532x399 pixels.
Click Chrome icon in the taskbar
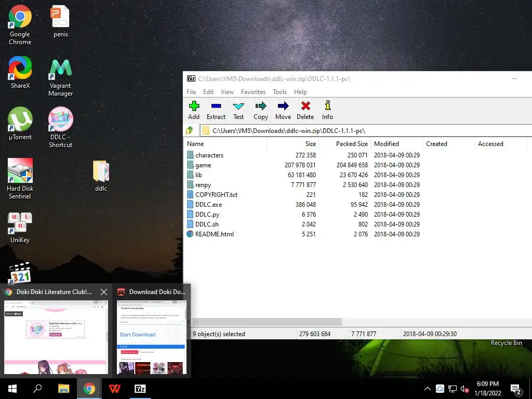[89, 389]
